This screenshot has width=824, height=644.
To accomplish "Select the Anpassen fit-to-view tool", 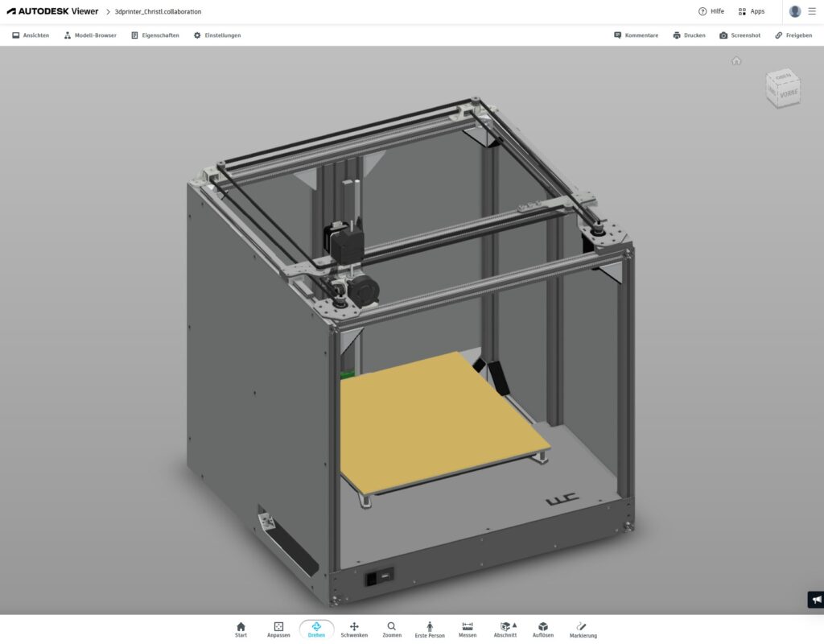I will pyautogui.click(x=278, y=630).
